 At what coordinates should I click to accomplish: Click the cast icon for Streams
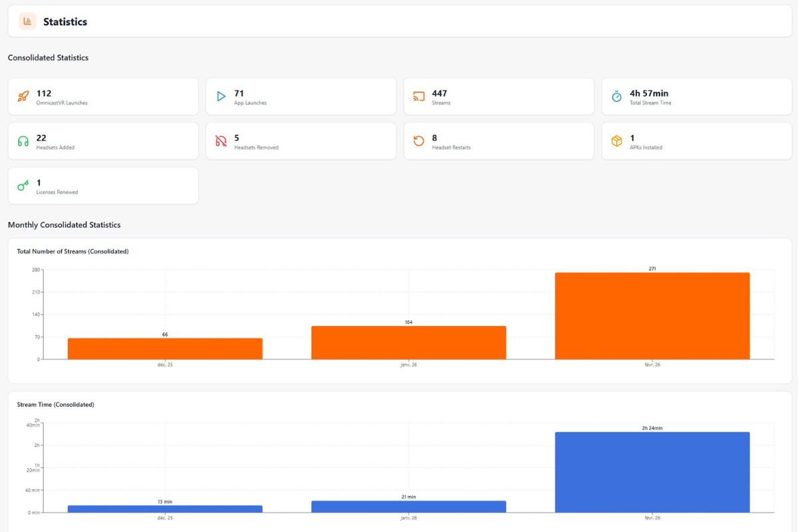419,96
